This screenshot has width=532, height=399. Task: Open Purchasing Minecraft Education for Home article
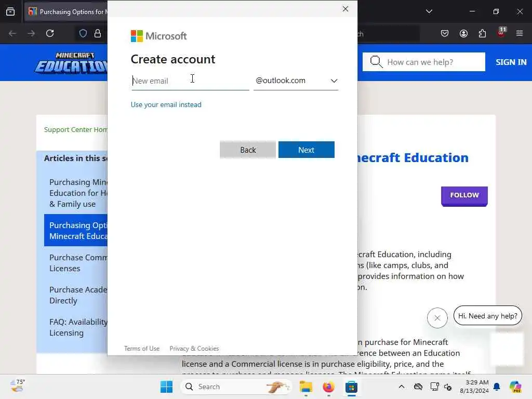point(78,193)
